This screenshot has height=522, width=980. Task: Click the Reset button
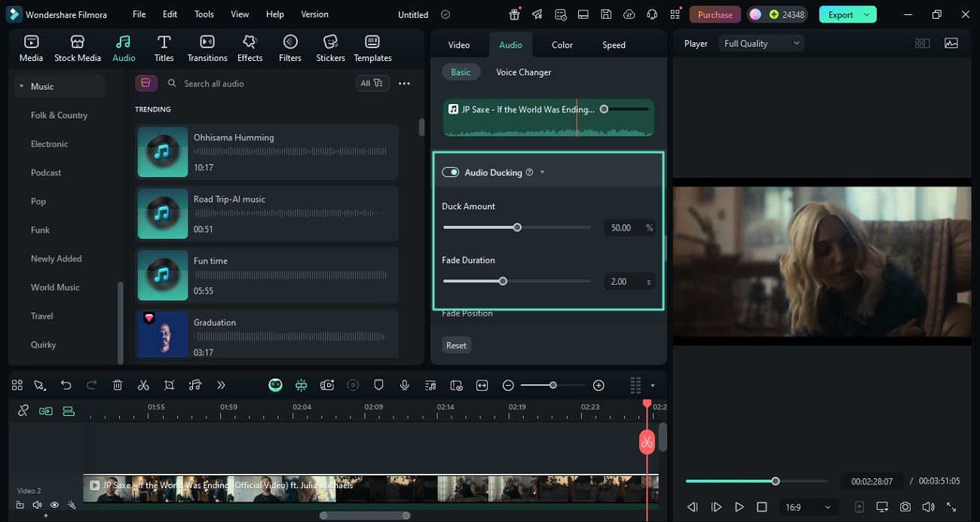click(x=456, y=345)
